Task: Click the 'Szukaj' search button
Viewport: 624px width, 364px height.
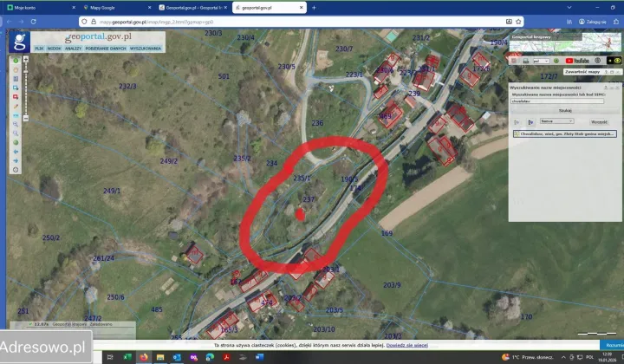Action: [x=565, y=111]
